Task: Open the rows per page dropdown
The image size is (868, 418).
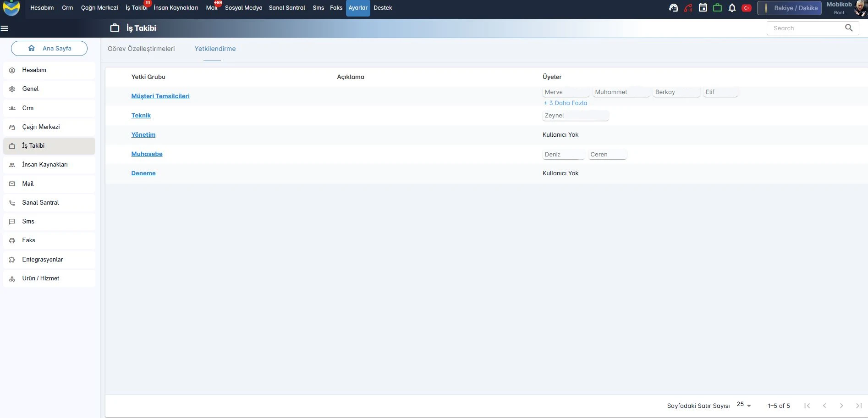Action: pyautogui.click(x=744, y=405)
